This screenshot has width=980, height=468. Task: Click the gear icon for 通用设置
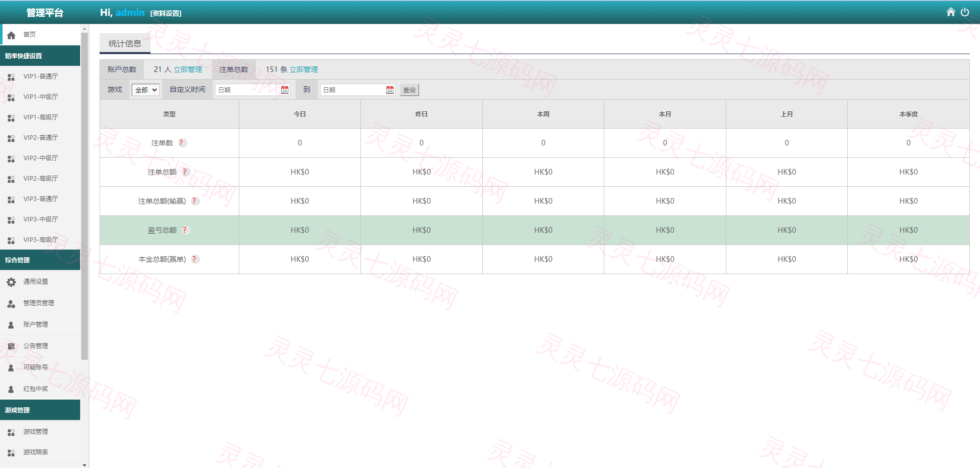[x=11, y=282]
